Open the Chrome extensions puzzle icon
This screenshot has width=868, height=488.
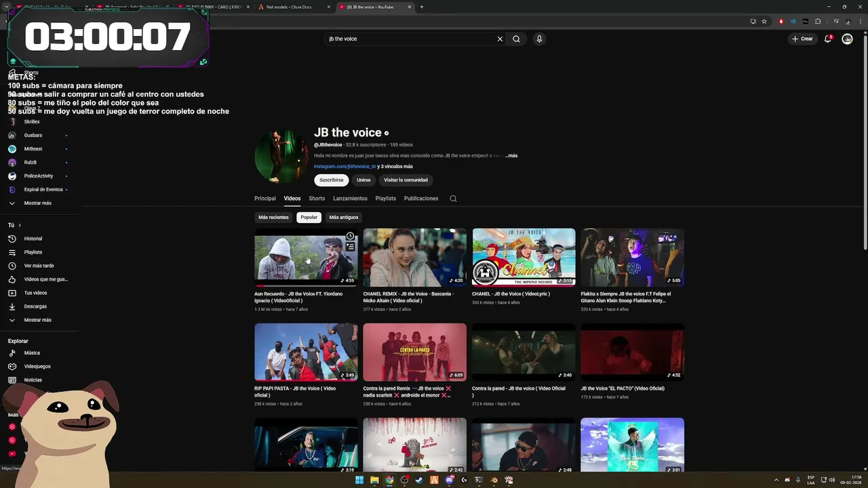click(818, 21)
